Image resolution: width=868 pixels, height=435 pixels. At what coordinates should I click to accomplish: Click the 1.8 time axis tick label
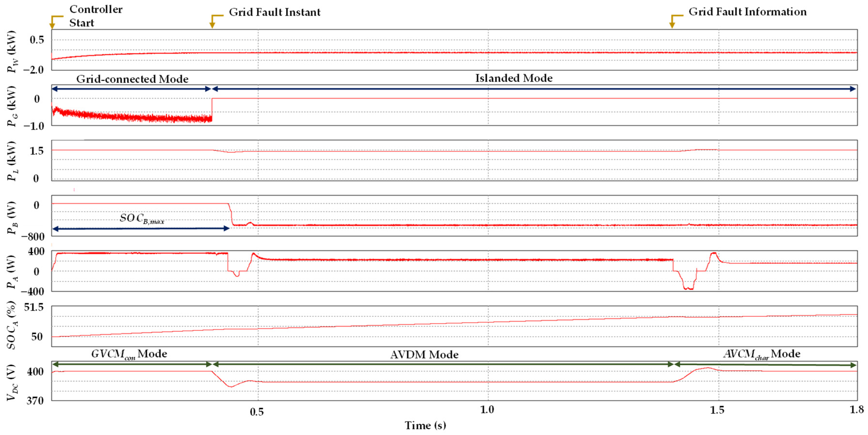pyautogui.click(x=857, y=410)
